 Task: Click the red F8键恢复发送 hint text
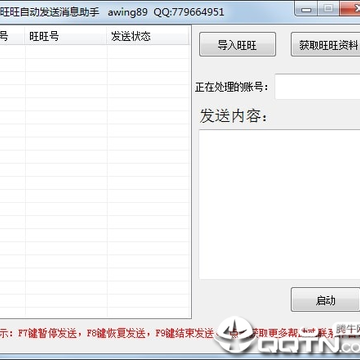(x=116, y=333)
